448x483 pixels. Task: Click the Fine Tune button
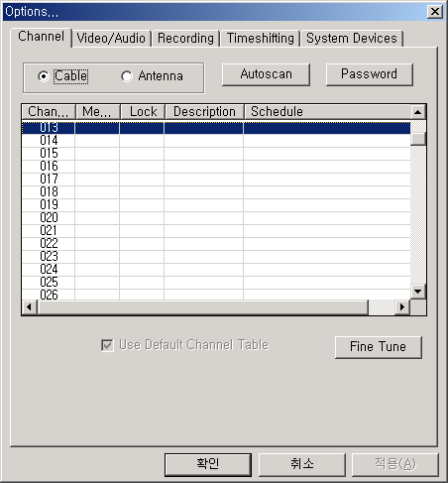click(x=379, y=347)
